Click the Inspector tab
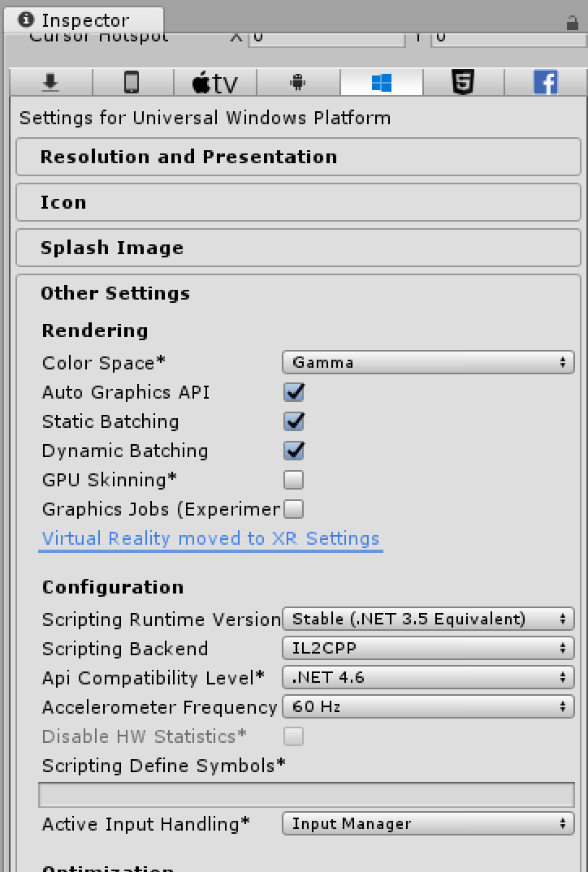 pyautogui.click(x=84, y=20)
